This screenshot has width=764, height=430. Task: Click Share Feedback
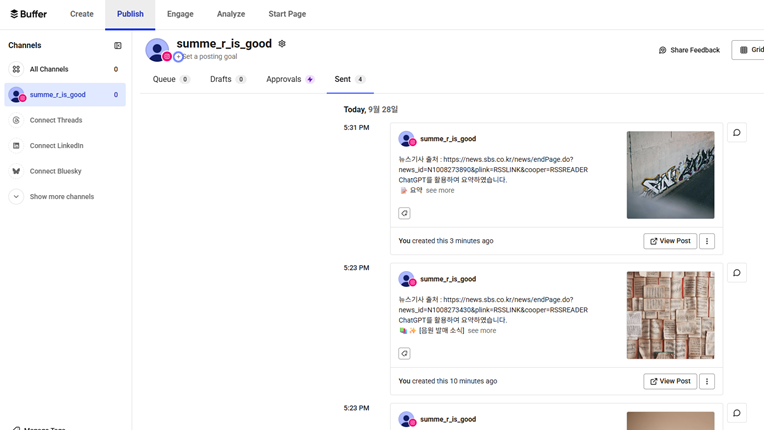[689, 50]
